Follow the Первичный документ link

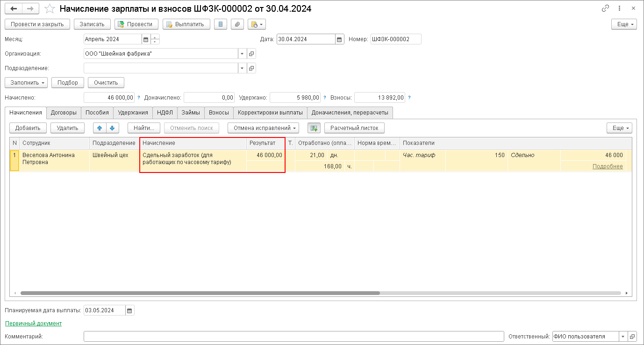point(33,323)
